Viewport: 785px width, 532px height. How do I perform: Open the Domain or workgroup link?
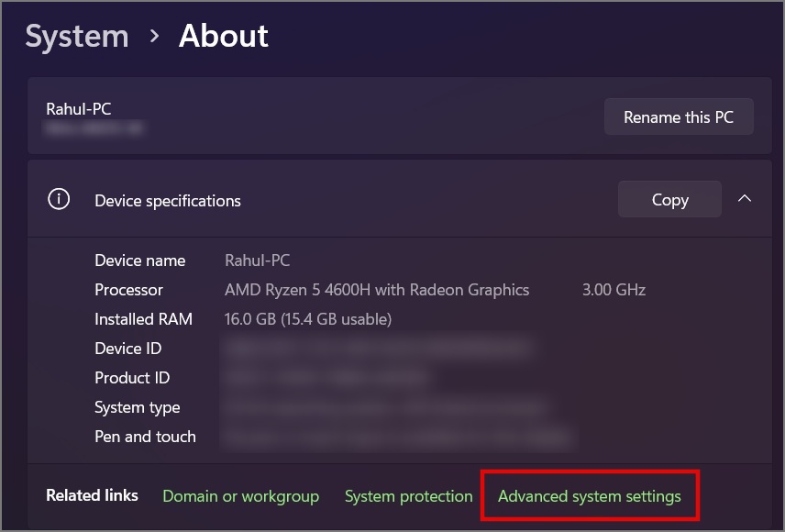tap(240, 496)
